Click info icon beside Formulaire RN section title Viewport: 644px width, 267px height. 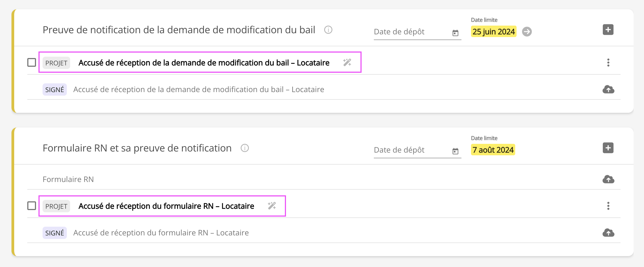pos(245,148)
